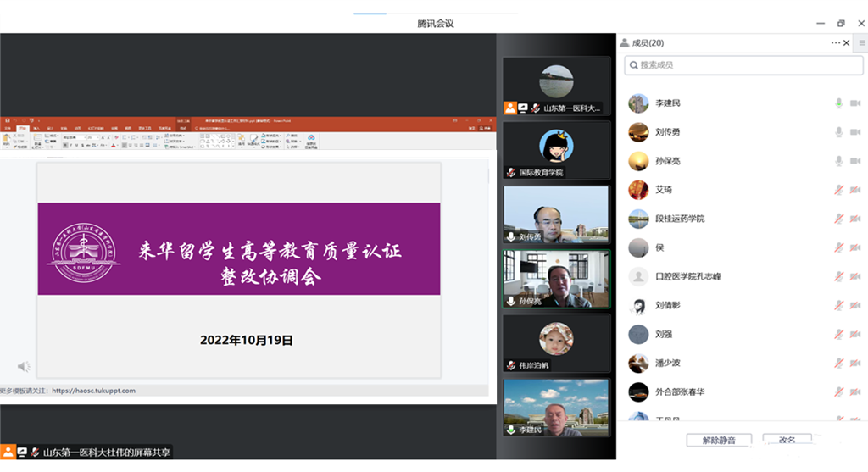The height and width of the screenshot is (472, 868).
Task: Select the 刘传勇 video tile
Action: point(556,214)
